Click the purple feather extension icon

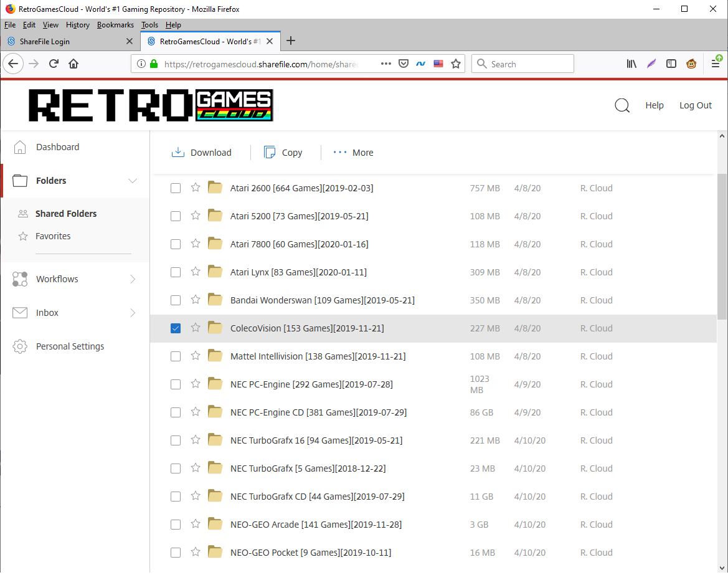point(651,64)
